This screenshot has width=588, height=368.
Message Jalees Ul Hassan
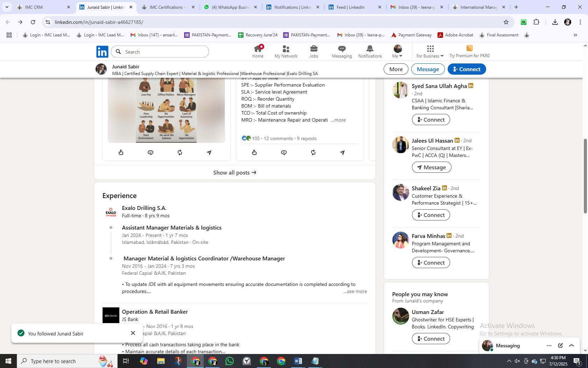pos(432,167)
